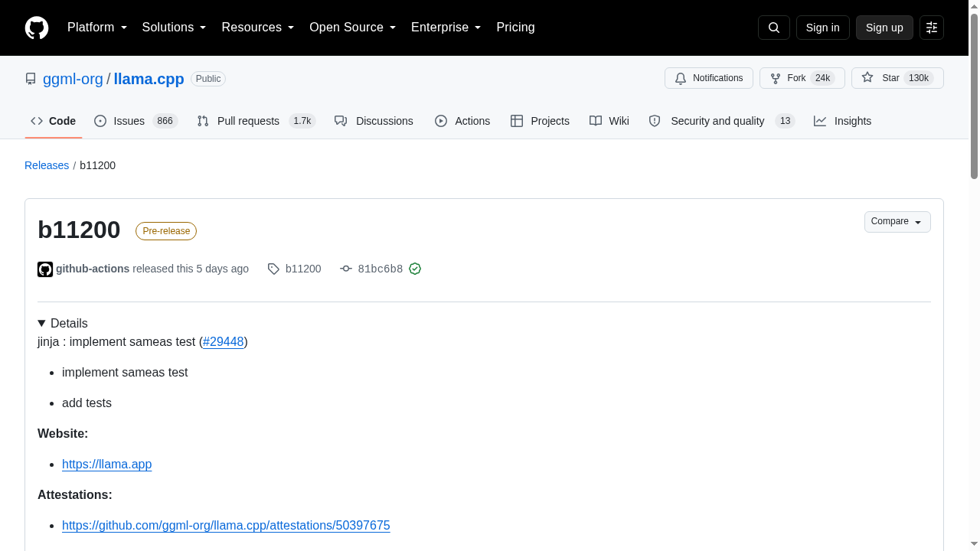Image resolution: width=980 pixels, height=551 pixels.
Task: Click the Star icon
Action: (867, 77)
